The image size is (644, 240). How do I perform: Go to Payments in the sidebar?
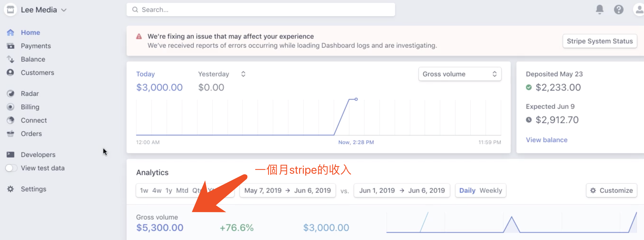36,46
